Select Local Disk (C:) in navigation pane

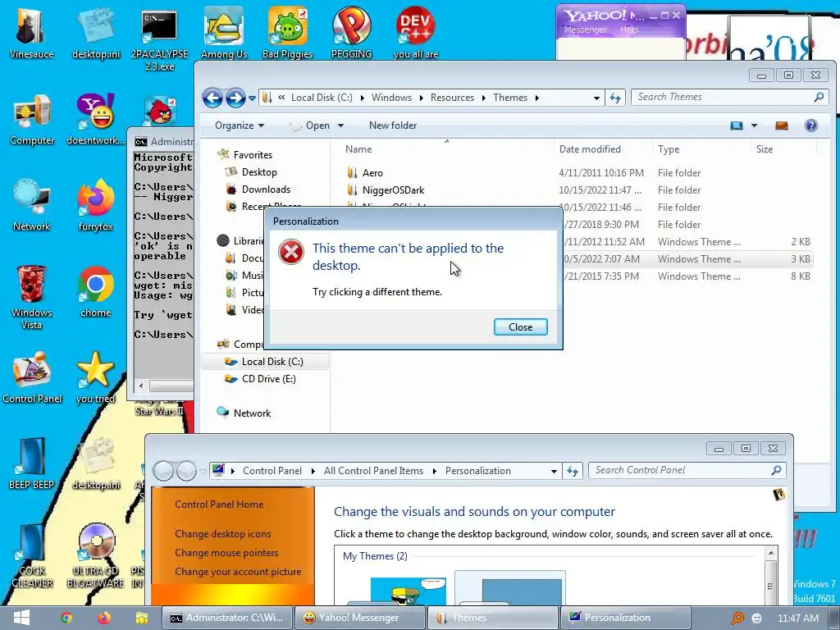click(265, 362)
